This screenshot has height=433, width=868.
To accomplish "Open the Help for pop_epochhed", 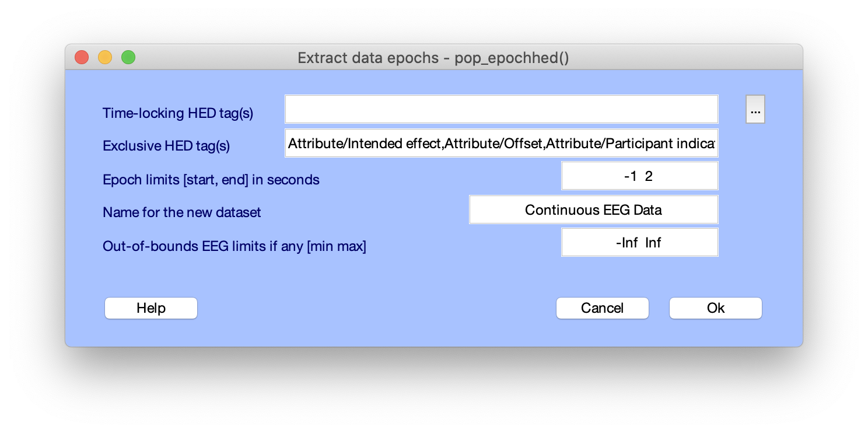I will 151,308.
